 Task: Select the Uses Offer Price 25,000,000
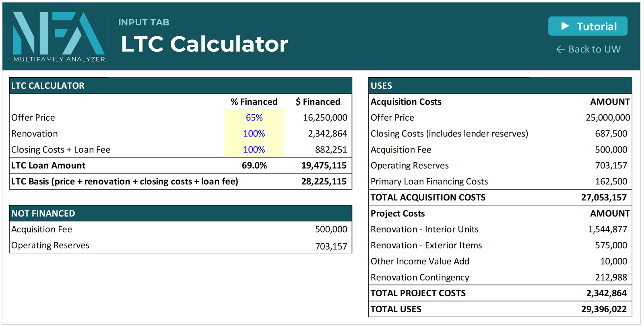click(x=608, y=118)
